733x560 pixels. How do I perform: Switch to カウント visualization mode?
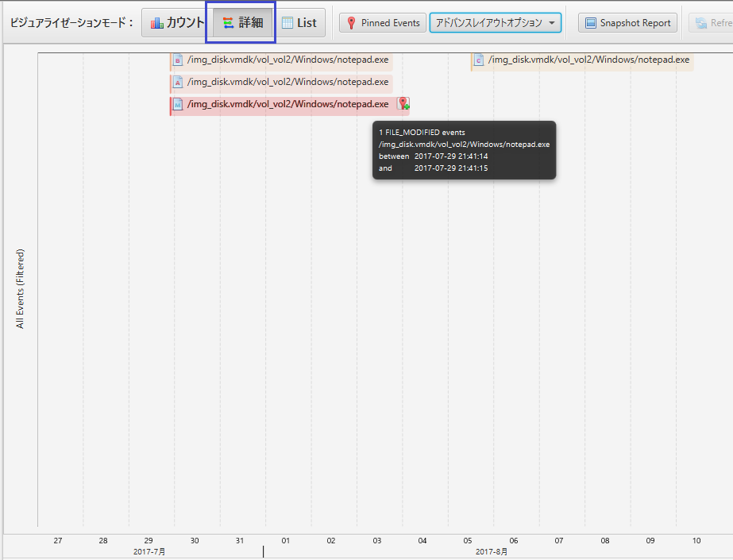pos(177,22)
